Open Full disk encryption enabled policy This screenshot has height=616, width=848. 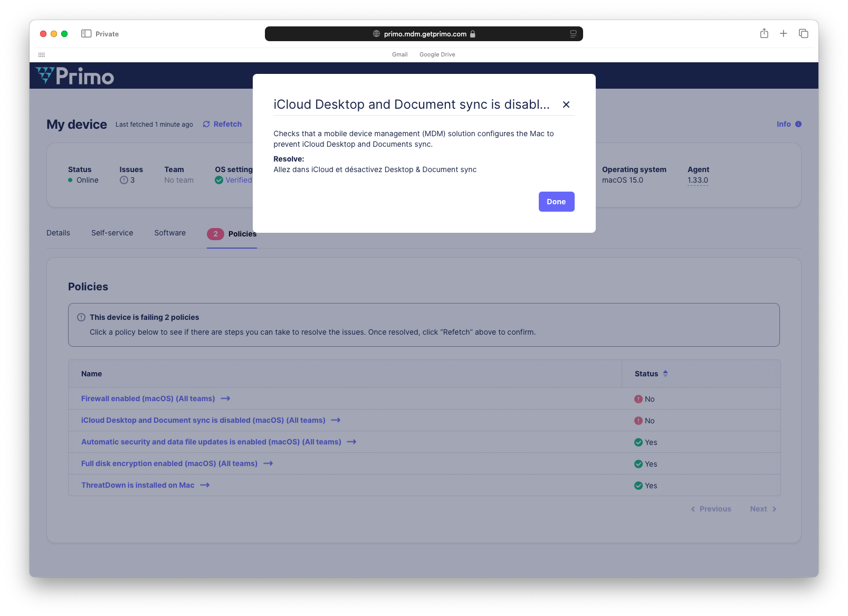[x=169, y=463]
